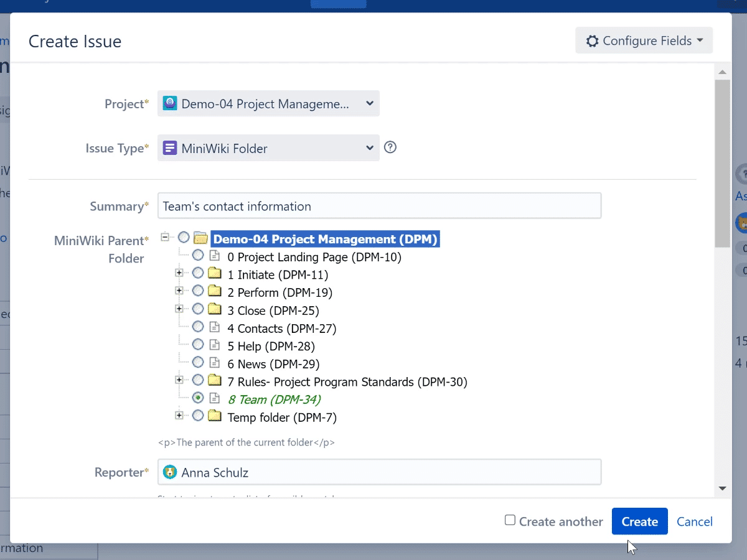Click '7 Rules- Project Program Standards (DPM-30)' label
Viewport: 747px width, 560px height.
(347, 381)
